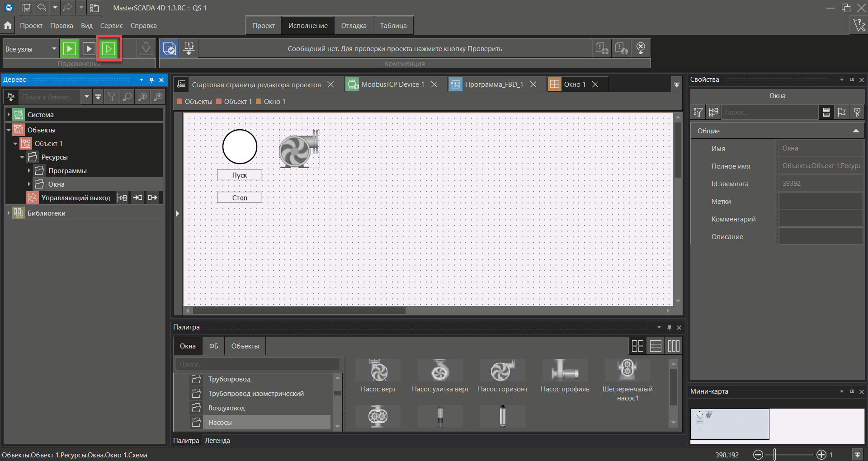
Task: Click the save icon in title bar
Action: pyautogui.click(x=27, y=8)
